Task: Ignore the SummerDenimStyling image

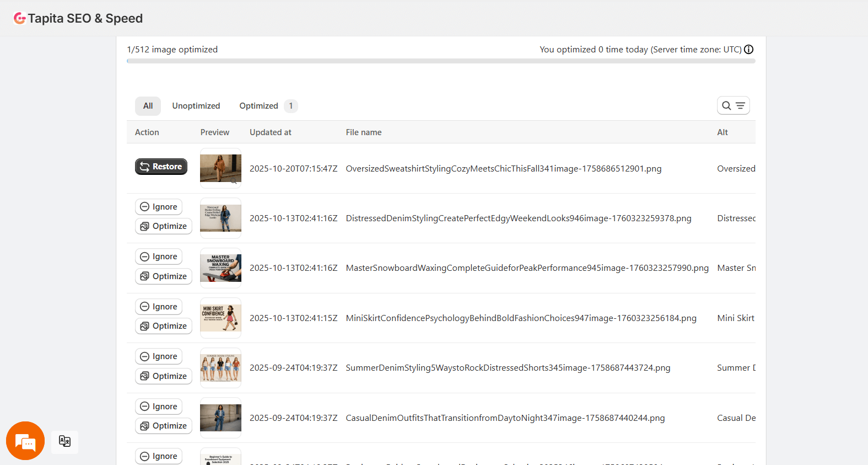Action: pos(159,356)
